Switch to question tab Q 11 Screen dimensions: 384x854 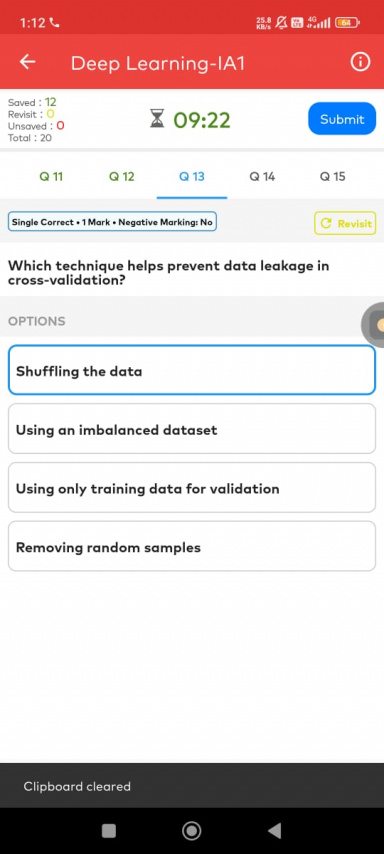tap(51, 176)
